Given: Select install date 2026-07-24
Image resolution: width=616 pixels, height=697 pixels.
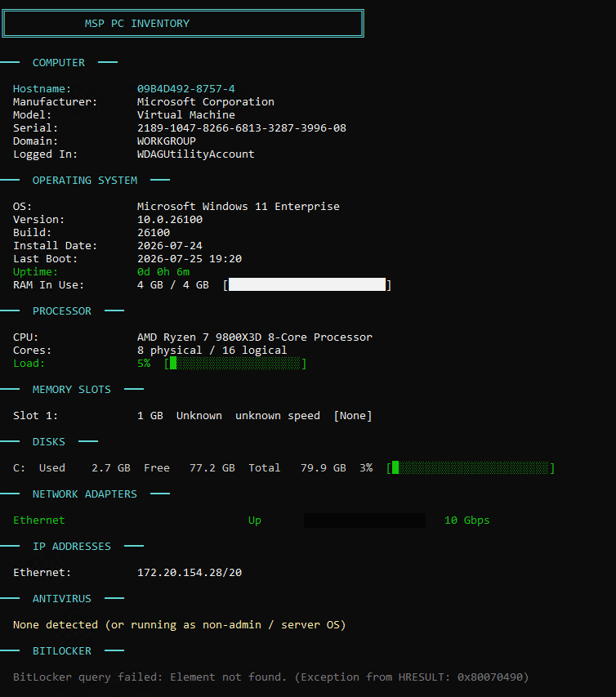Looking at the screenshot, I should pos(170,246).
